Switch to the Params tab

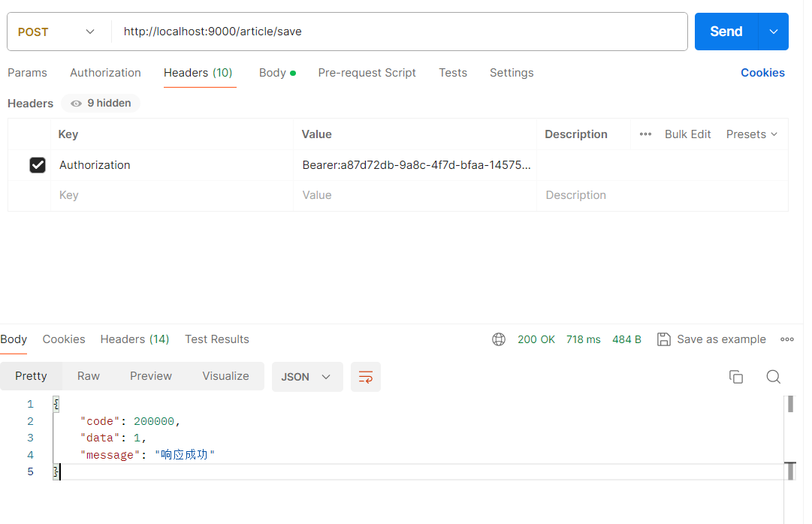[28, 73]
